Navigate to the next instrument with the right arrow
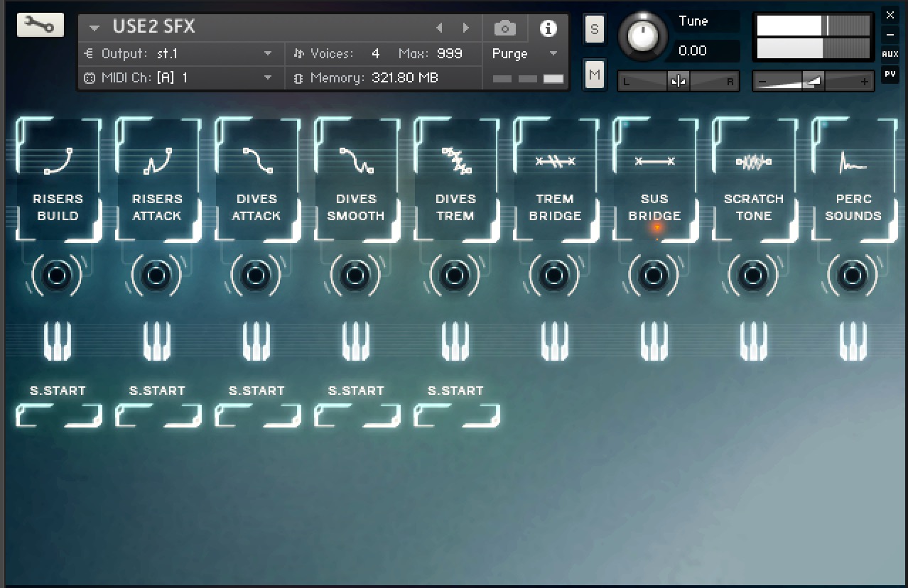Viewport: 908px width, 588px height. point(467,28)
